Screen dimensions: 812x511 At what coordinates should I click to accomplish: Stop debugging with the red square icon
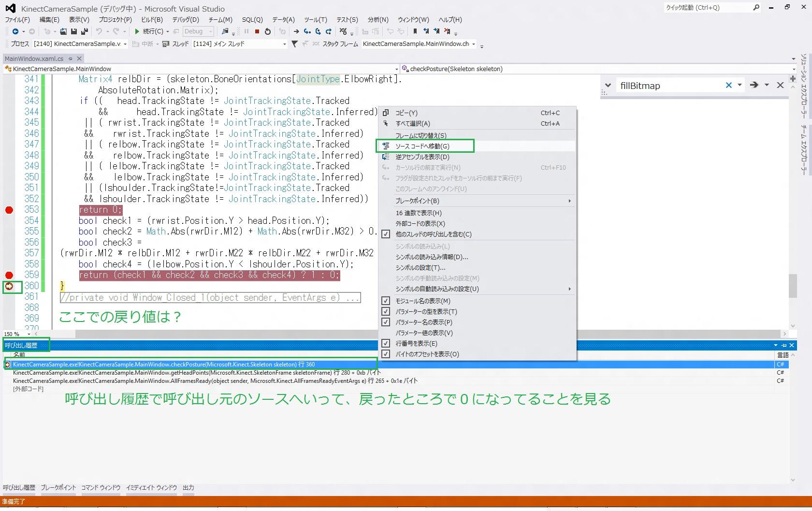257,31
